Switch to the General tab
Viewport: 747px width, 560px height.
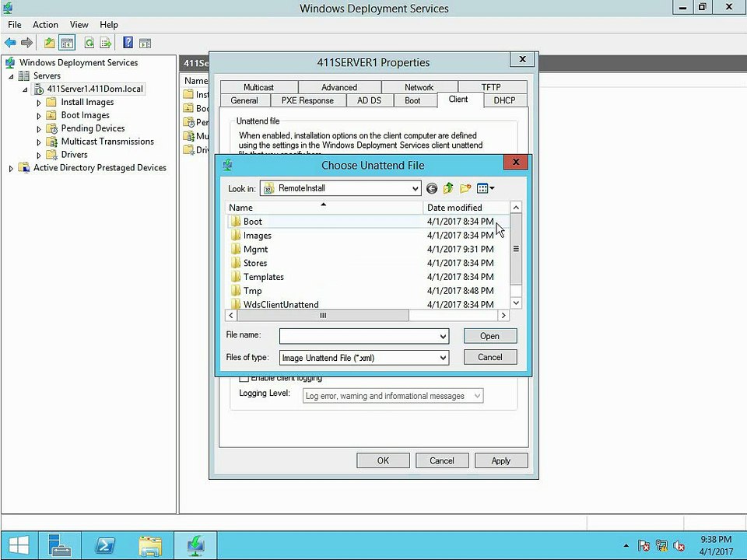click(244, 100)
